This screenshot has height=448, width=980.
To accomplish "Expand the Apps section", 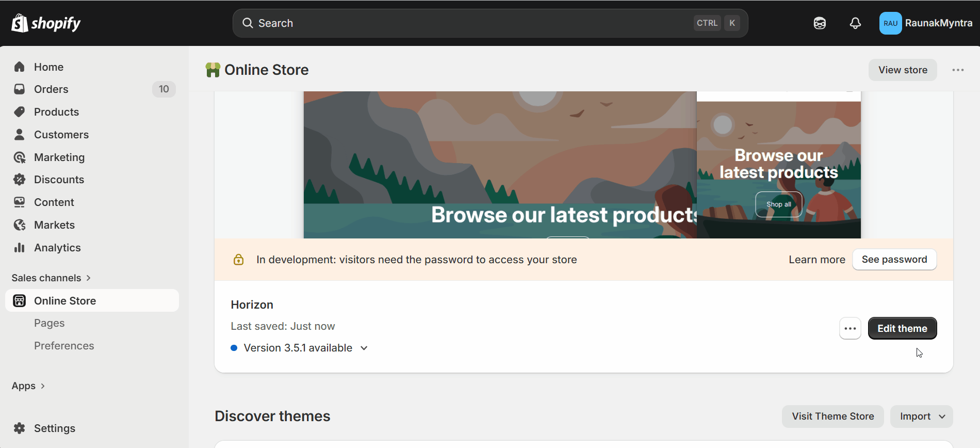I will click(x=28, y=386).
